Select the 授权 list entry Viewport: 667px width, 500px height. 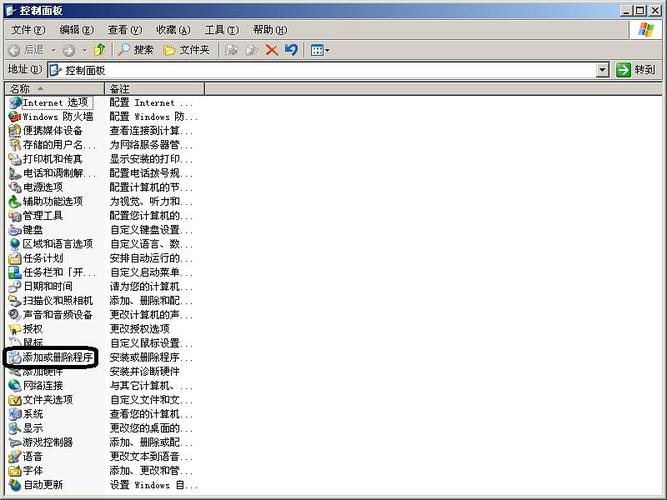pyautogui.click(x=26, y=329)
